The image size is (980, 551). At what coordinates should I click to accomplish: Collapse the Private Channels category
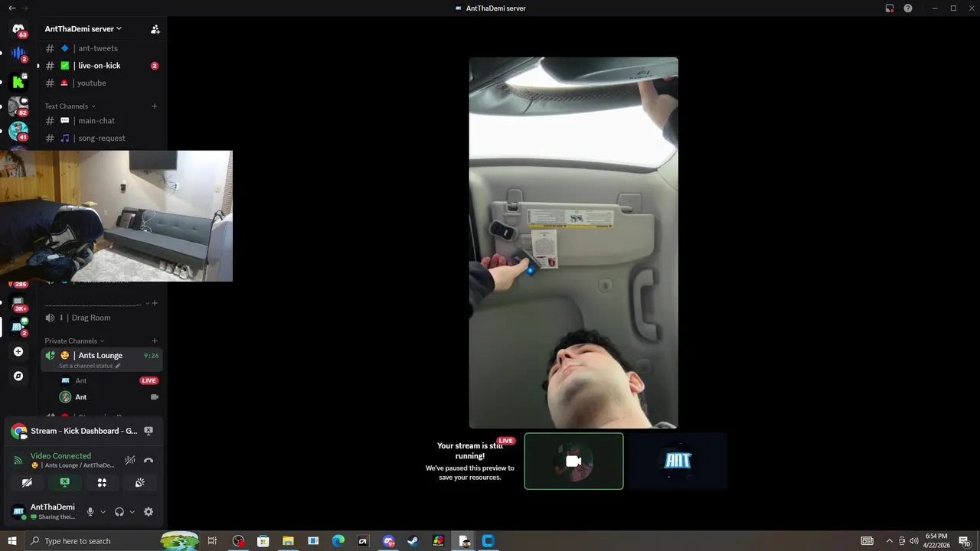tap(74, 341)
